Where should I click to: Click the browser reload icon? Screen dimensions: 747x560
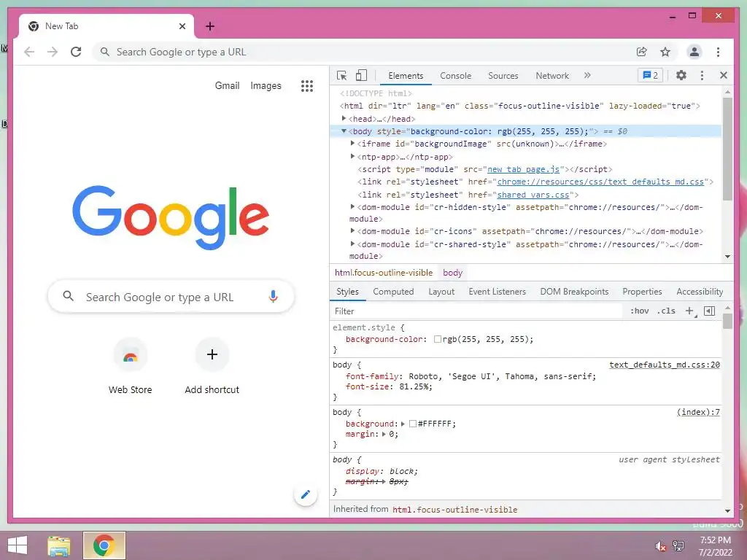pos(76,52)
